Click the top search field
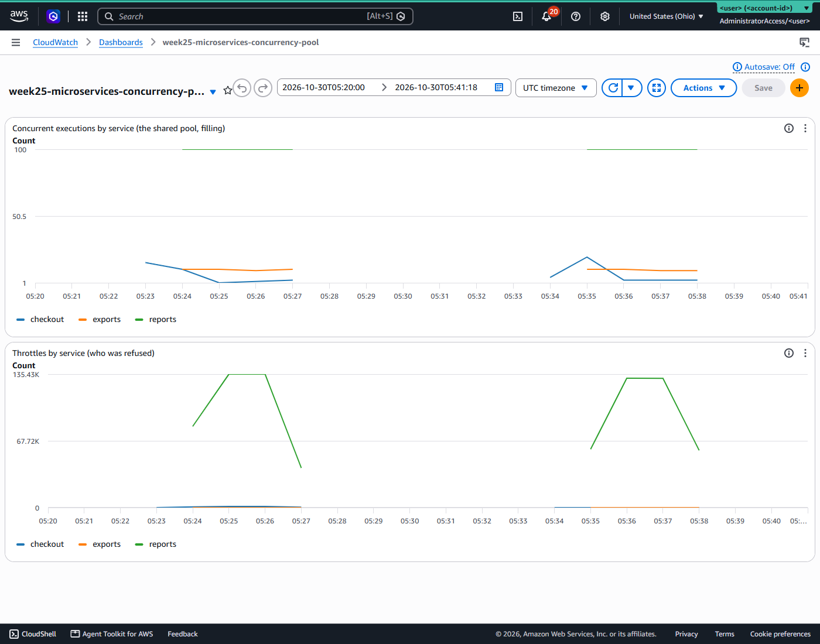Viewport: 820px width, 644px height. click(x=255, y=16)
